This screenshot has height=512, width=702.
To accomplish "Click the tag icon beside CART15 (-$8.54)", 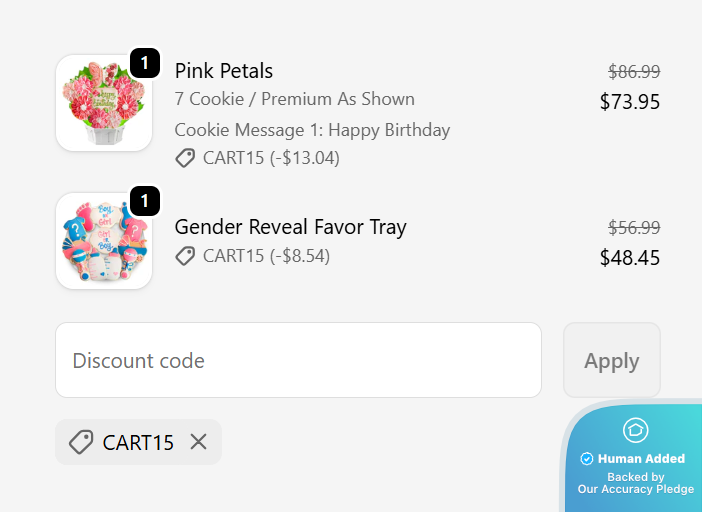I will tap(185, 256).
